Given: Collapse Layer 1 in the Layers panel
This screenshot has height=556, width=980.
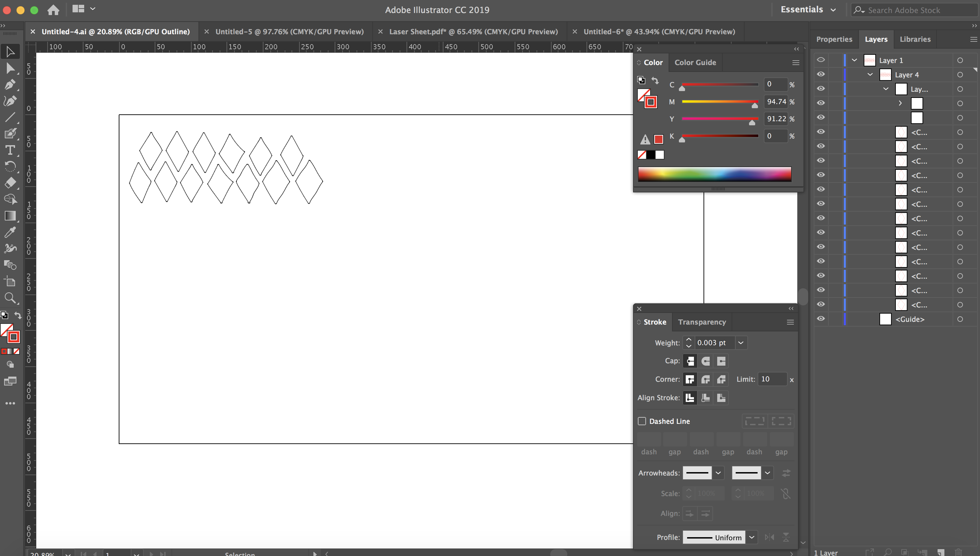Looking at the screenshot, I should (x=854, y=60).
